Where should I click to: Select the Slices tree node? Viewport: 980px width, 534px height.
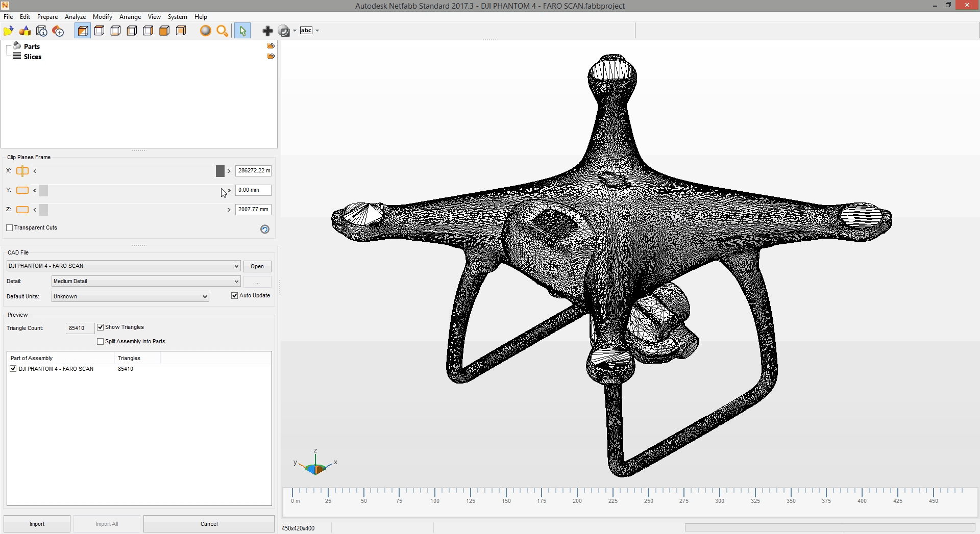(x=33, y=57)
